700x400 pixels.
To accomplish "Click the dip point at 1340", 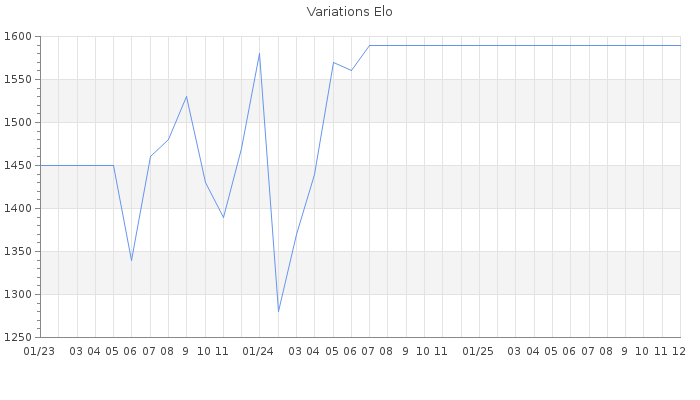I will pos(131,260).
